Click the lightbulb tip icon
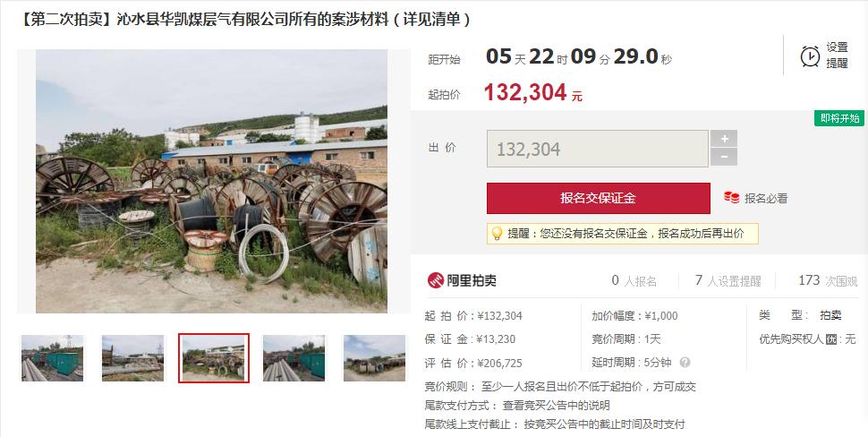 tap(498, 234)
